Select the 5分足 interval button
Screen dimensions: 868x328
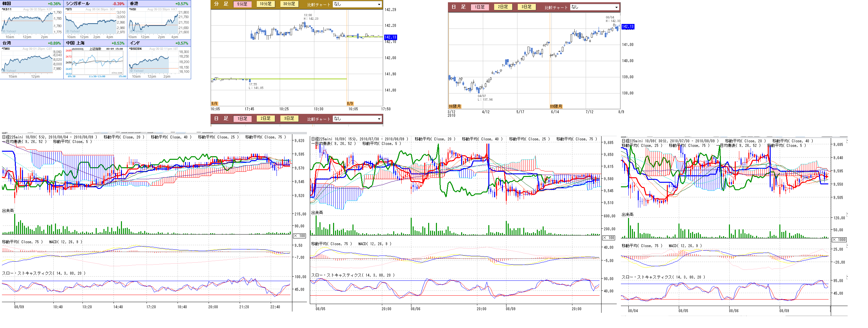pyautogui.click(x=242, y=4)
